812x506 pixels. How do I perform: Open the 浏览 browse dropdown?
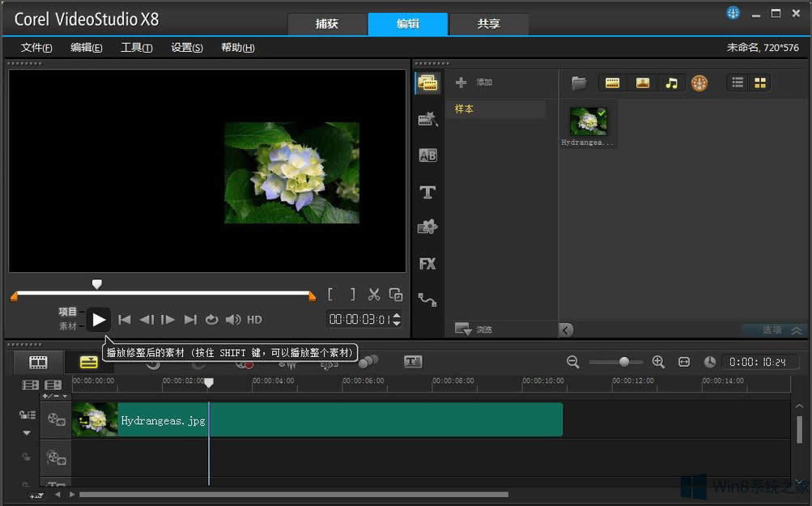pyautogui.click(x=474, y=329)
